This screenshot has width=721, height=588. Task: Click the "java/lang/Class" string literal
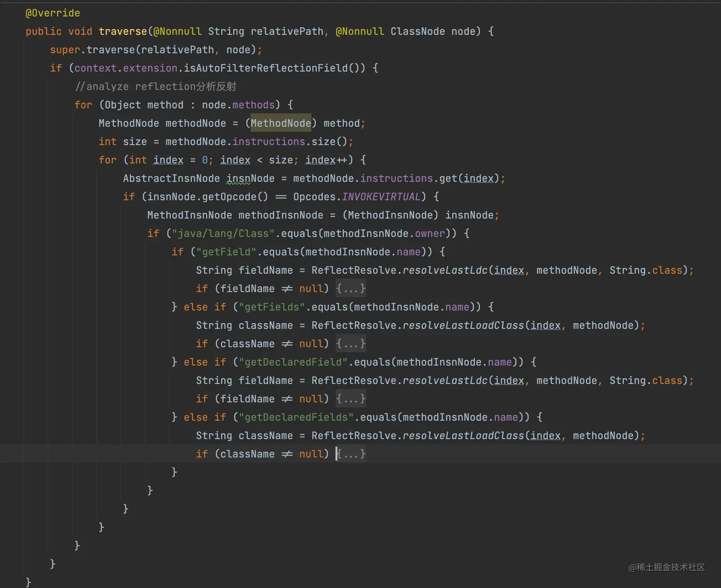(x=223, y=234)
